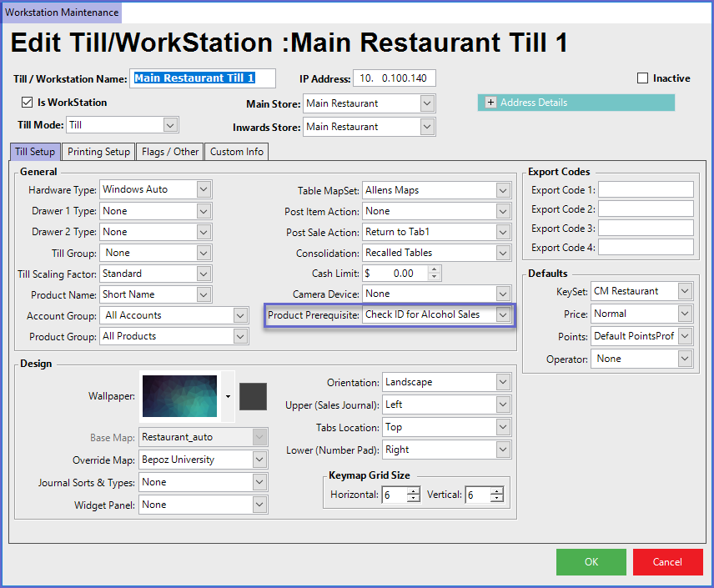Open the Till Mode dropdown
The image size is (714, 588).
pos(170,125)
